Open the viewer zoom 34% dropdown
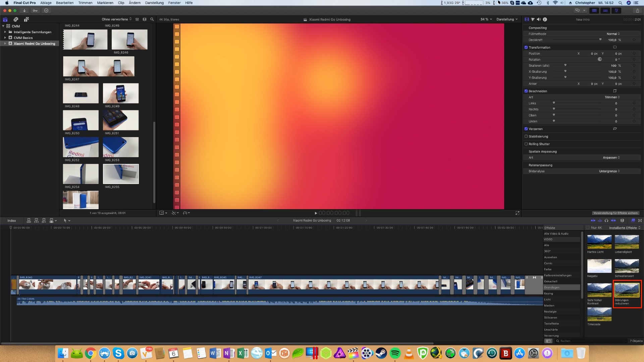The height and width of the screenshot is (362, 644). point(486,19)
